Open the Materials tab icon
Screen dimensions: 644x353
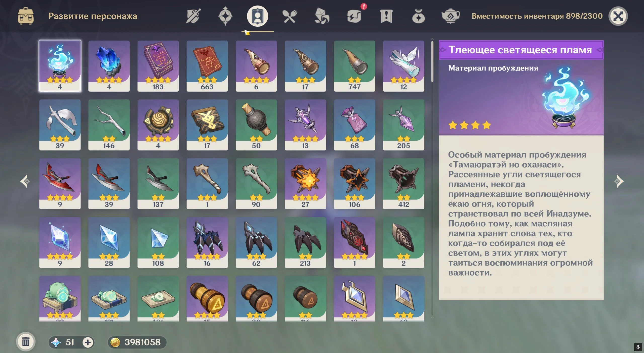[322, 16]
